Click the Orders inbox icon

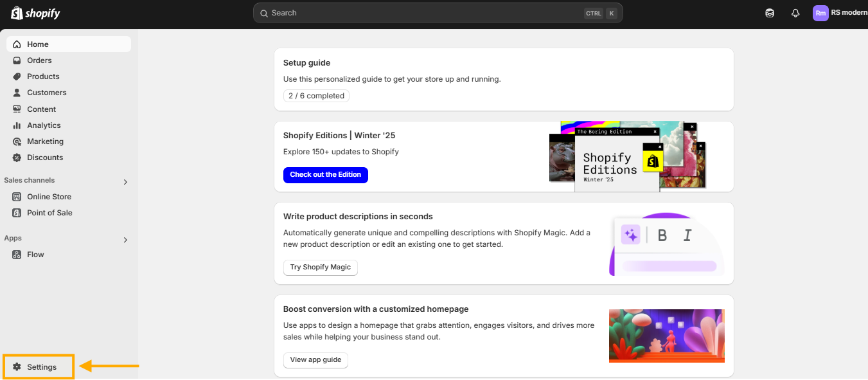pos(17,60)
